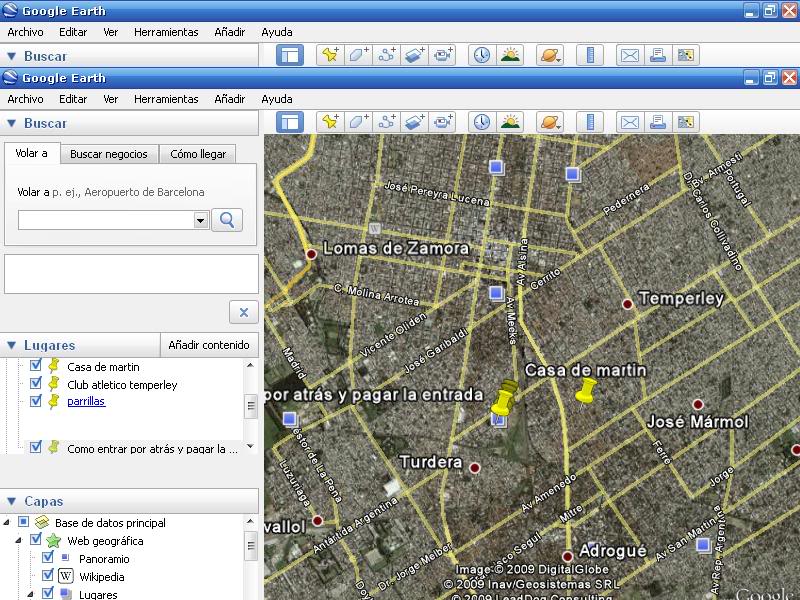Show historical imagery clock in front window
Viewport: 800px width, 600px height.
click(x=482, y=122)
